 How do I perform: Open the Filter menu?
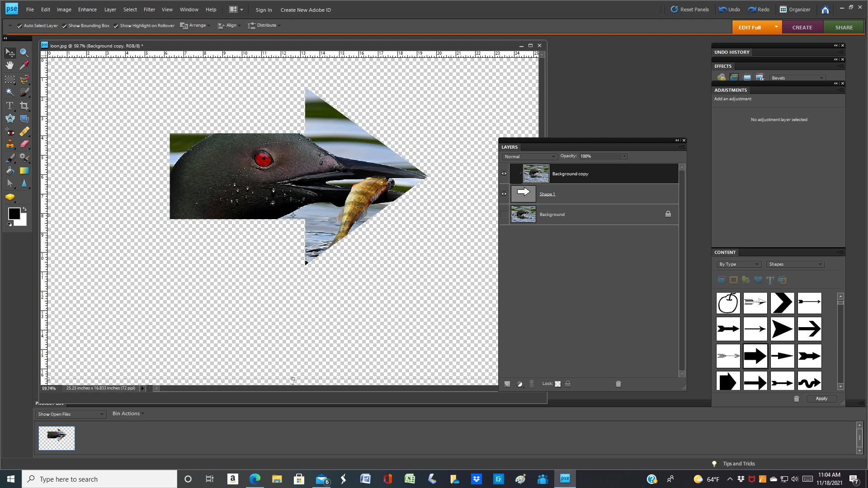pos(149,9)
